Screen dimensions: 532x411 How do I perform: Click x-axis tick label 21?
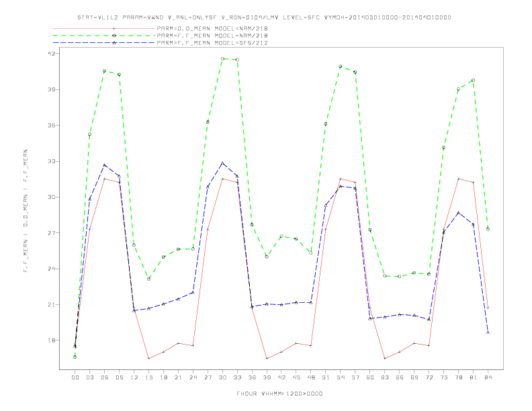click(178, 377)
